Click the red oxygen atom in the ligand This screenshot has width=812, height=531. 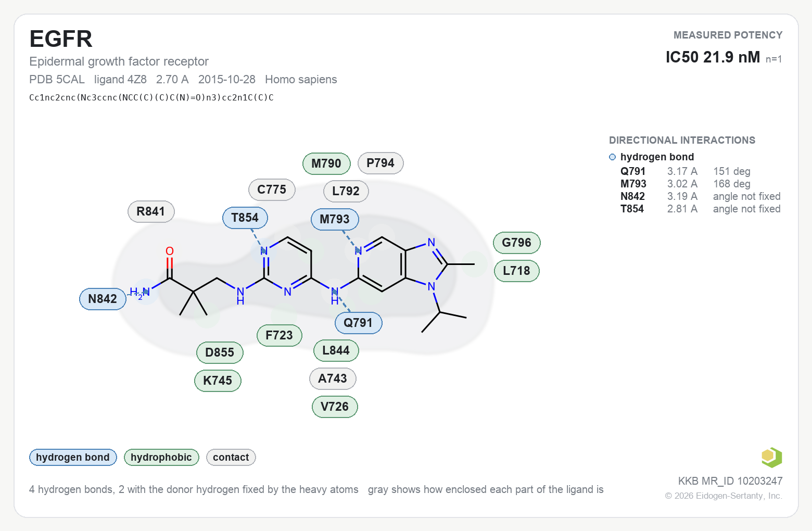[170, 251]
